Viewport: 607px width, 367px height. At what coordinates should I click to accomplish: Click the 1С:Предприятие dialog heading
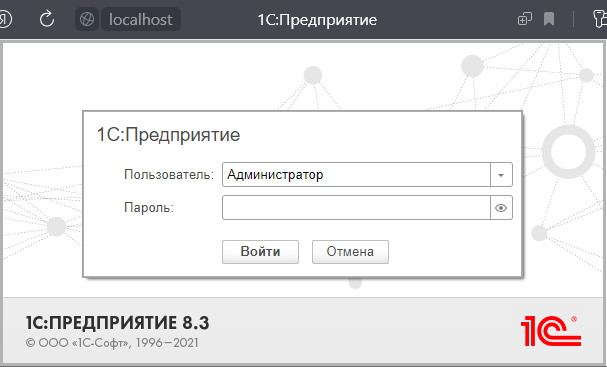coord(168,135)
